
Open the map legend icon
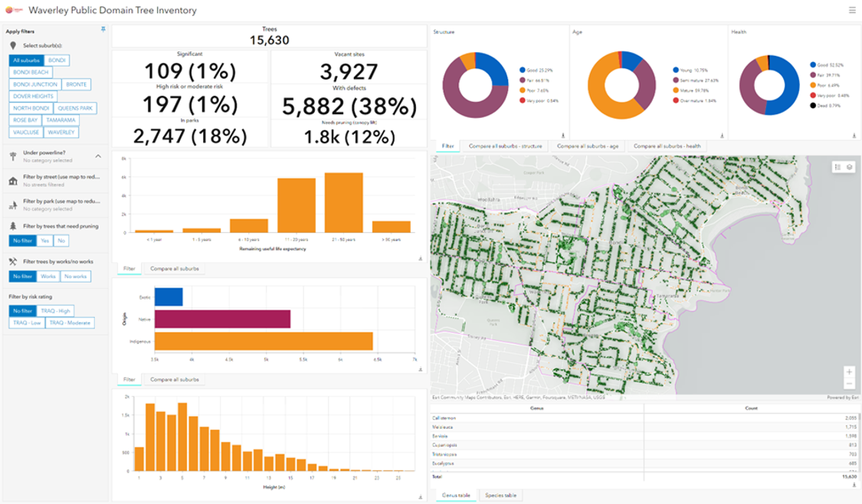(x=837, y=167)
